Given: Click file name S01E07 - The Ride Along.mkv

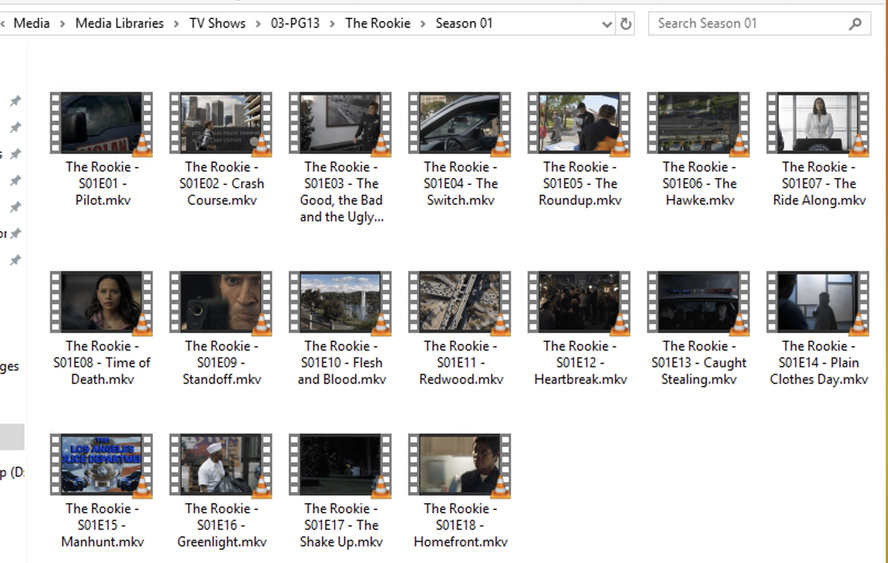Looking at the screenshot, I should click(819, 184).
